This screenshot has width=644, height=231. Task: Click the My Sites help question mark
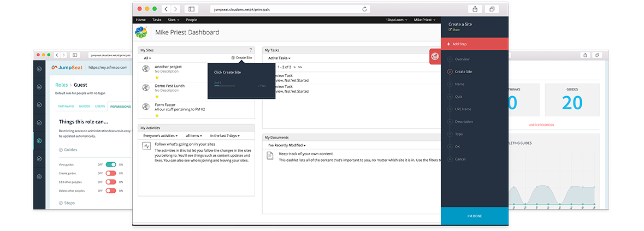click(x=250, y=50)
